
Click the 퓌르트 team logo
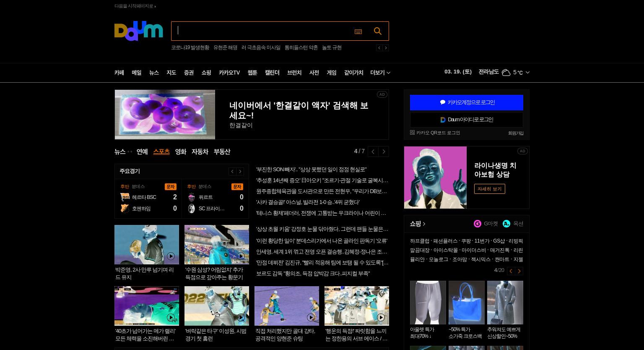pyautogui.click(x=192, y=197)
